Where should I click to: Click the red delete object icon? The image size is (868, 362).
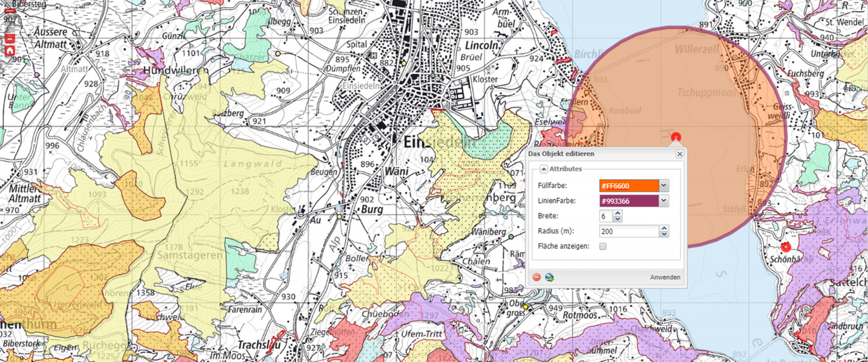click(537, 277)
